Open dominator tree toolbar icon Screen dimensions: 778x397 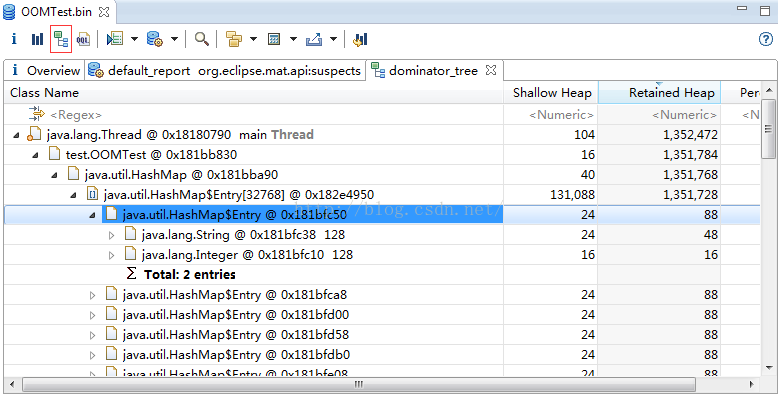pos(61,39)
